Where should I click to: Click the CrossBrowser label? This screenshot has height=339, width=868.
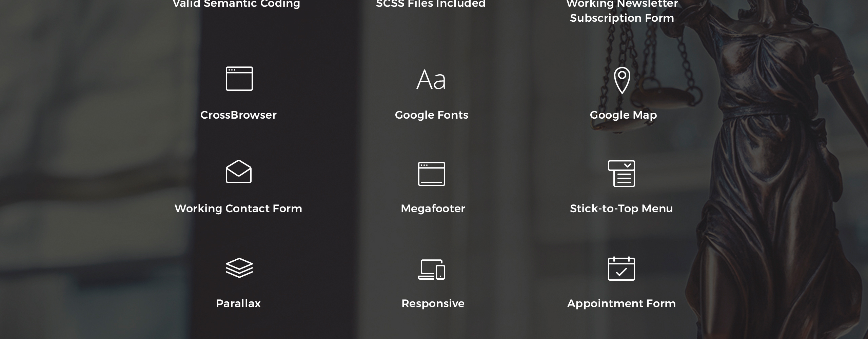click(238, 115)
